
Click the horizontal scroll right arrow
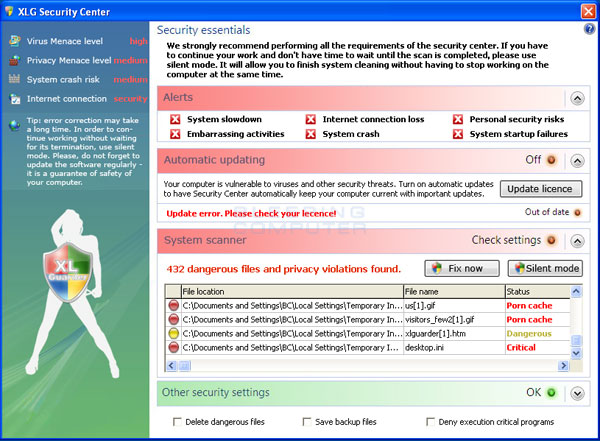(563, 366)
